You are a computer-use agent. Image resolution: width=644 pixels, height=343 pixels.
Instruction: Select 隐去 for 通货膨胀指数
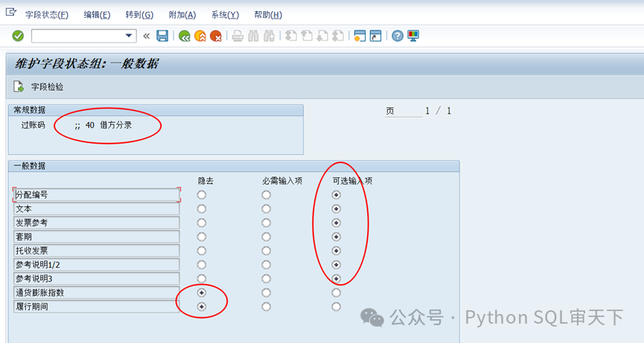click(201, 292)
